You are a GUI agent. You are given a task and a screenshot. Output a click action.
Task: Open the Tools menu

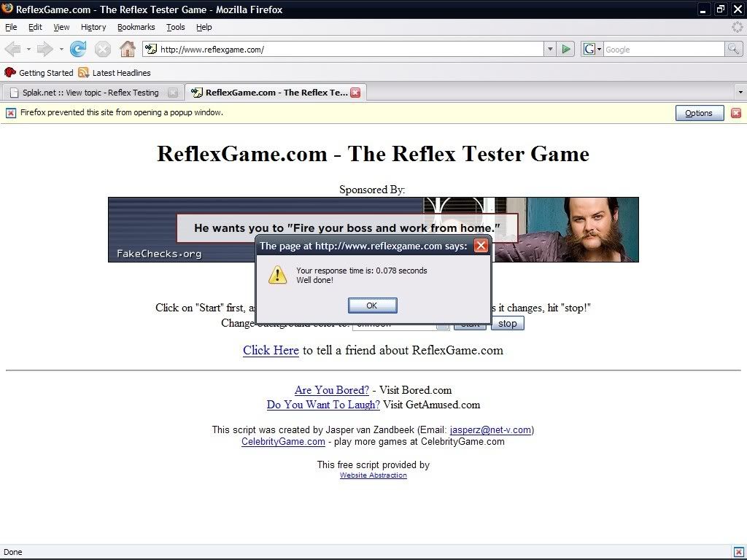pyautogui.click(x=175, y=27)
